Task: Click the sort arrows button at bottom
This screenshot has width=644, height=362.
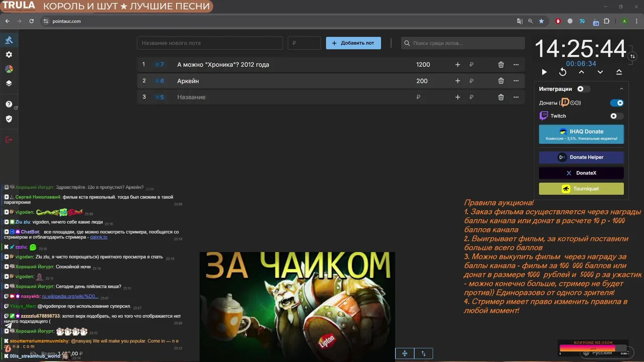Action: (x=424, y=353)
